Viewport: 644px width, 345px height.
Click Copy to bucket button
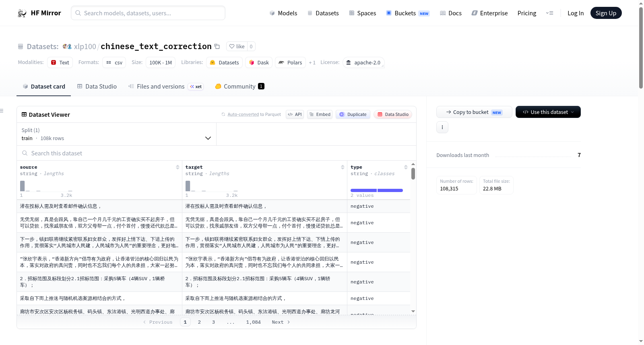tap(474, 112)
